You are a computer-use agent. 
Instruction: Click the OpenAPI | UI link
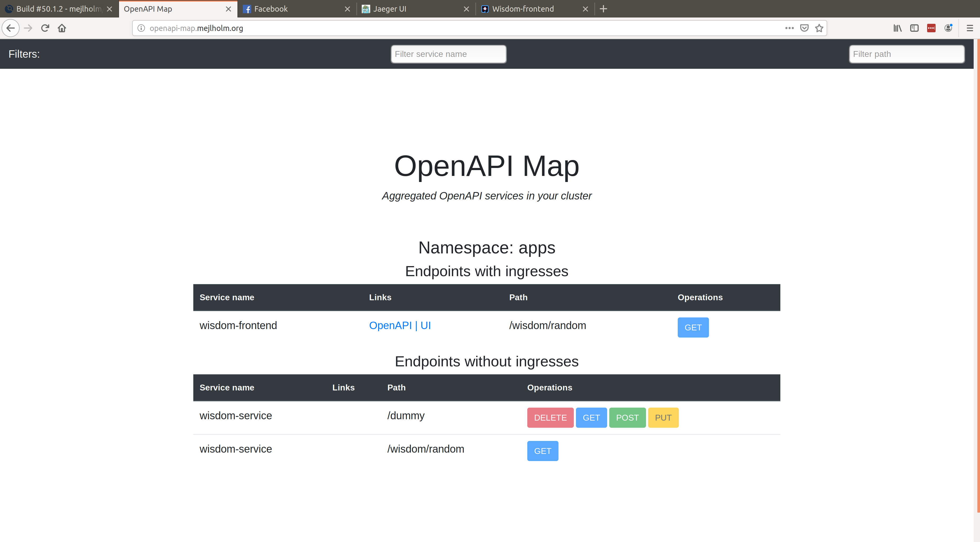click(400, 325)
